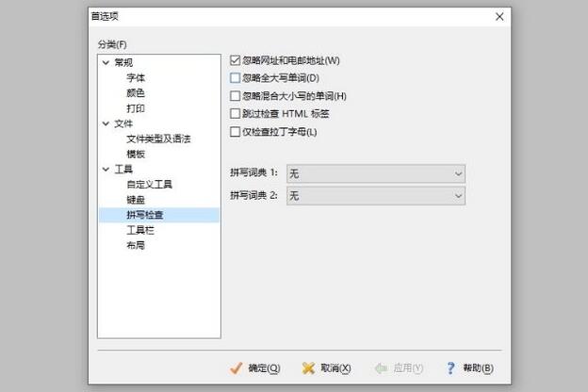
Task: Click the X icon beside 取消(X)
Action: tap(308, 368)
